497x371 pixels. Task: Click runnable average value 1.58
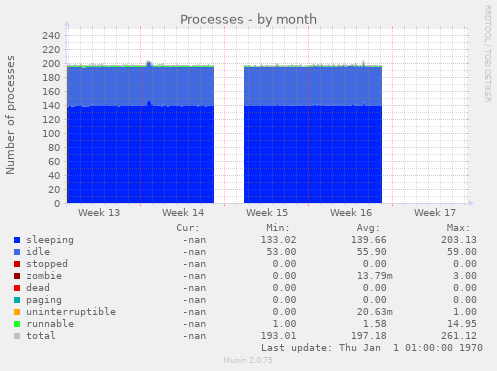coord(375,324)
